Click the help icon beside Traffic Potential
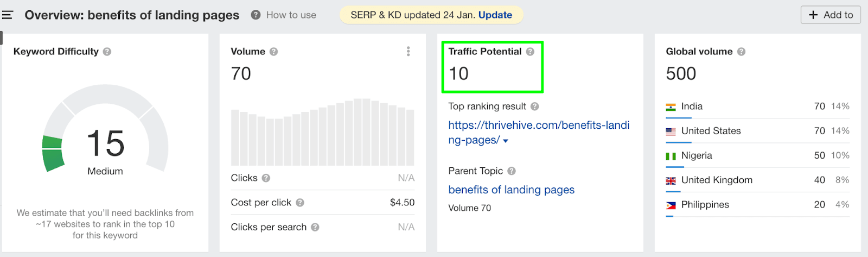Image resolution: width=868 pixels, height=257 pixels. tap(530, 52)
